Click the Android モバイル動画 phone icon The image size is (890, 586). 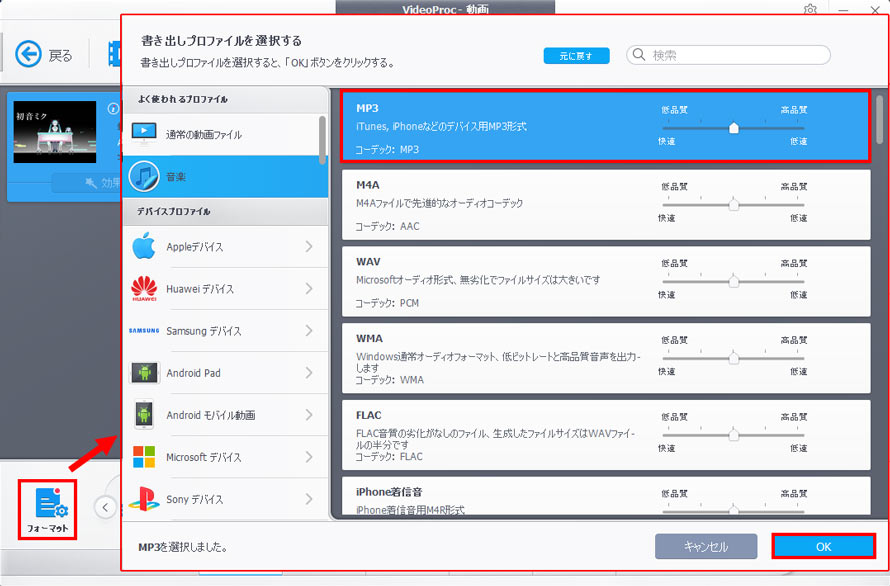click(144, 415)
